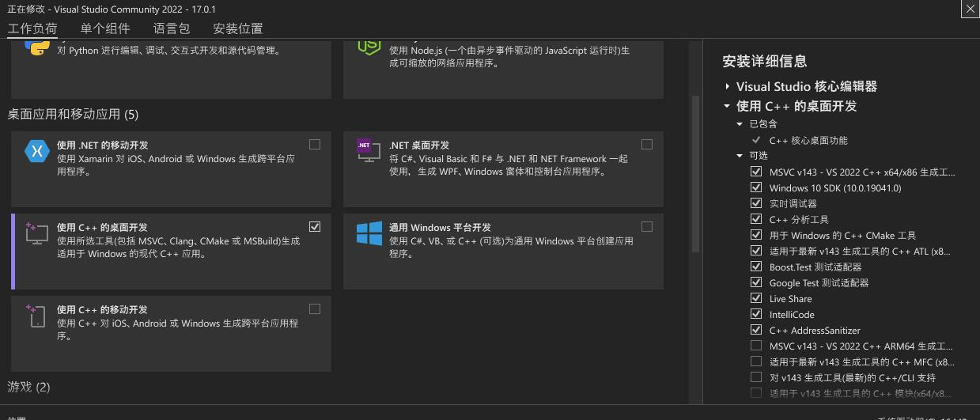Click the C++ mobile development phone icon
The image size is (980, 420).
click(x=37, y=315)
